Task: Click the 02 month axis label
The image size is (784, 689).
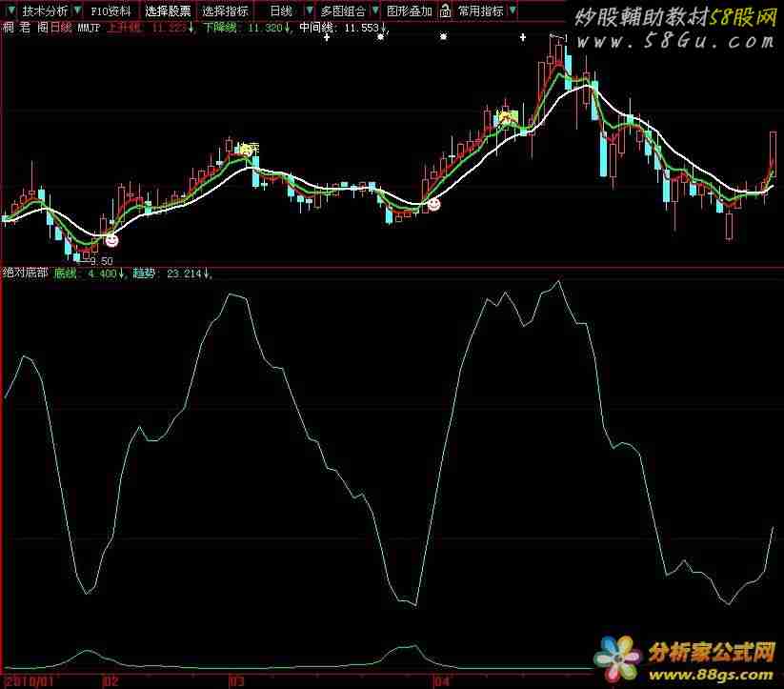Action: (x=111, y=680)
